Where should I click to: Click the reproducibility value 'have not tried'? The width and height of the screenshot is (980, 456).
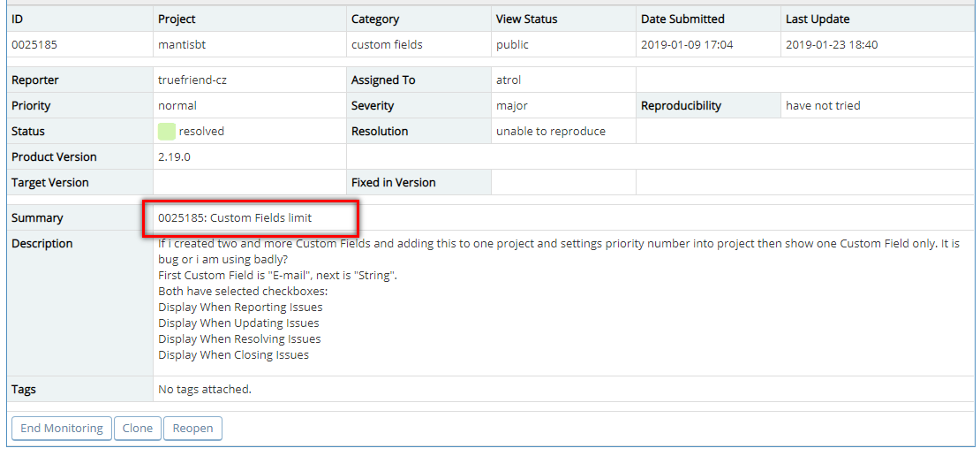pos(823,106)
